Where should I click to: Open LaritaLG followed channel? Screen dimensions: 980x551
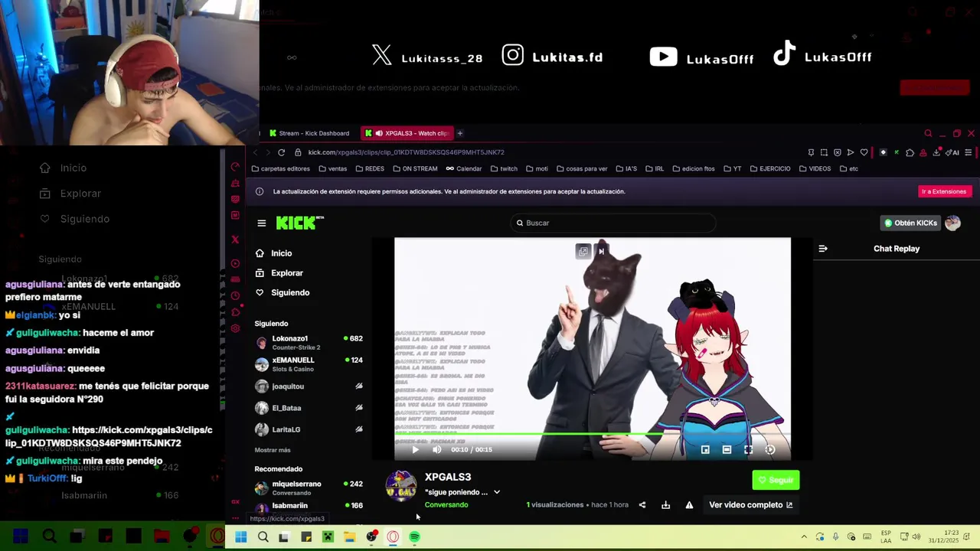coord(309,429)
